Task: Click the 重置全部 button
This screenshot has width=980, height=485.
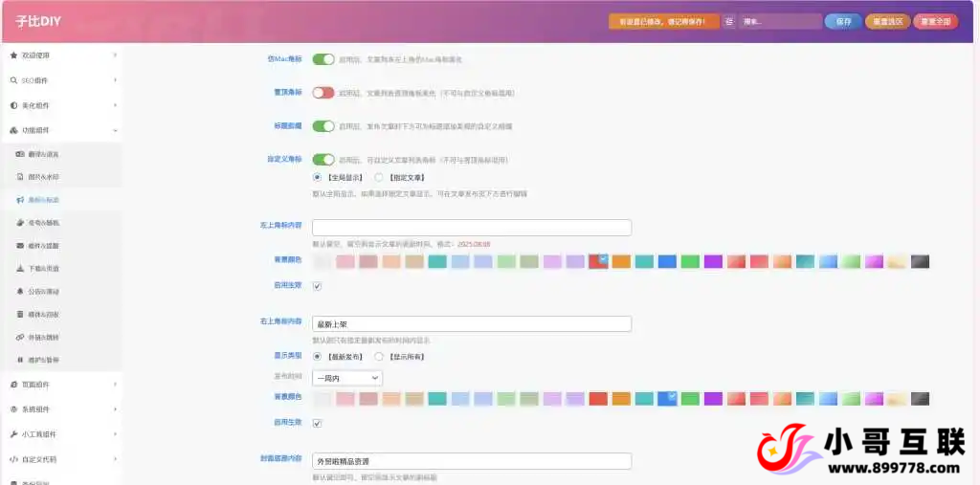Action: 935,21
